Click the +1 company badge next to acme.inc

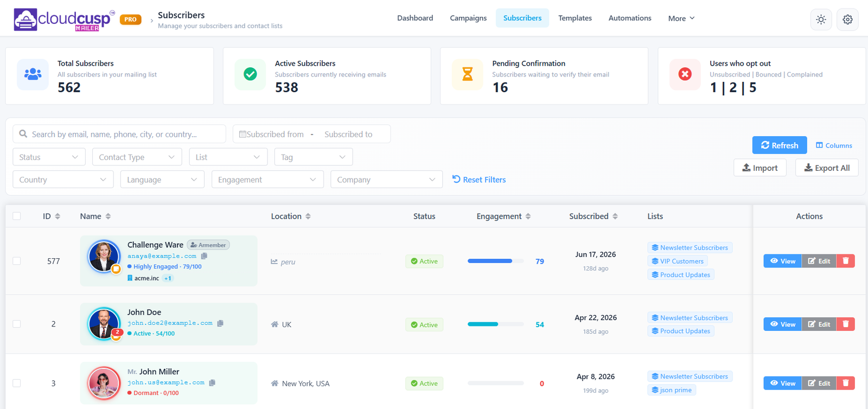(168, 278)
